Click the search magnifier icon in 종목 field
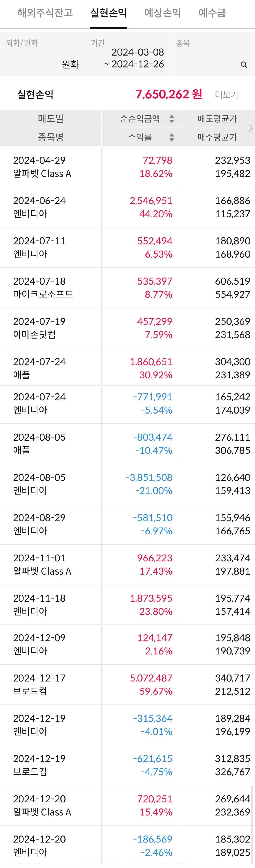 (x=244, y=65)
